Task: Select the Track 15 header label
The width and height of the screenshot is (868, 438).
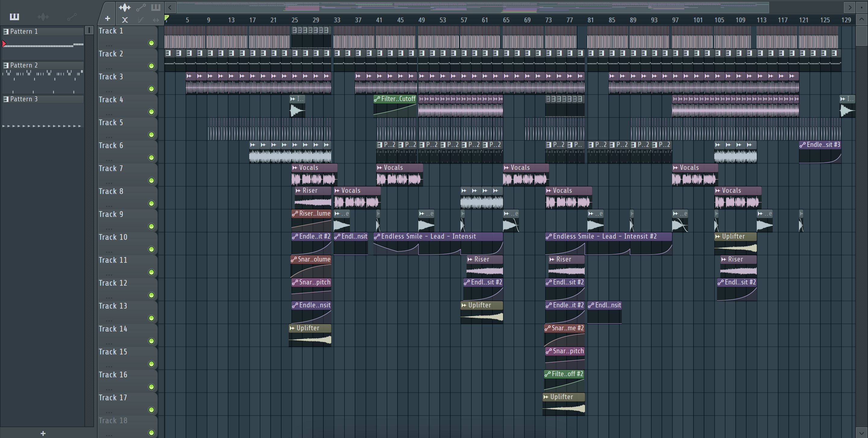Action: [113, 352]
